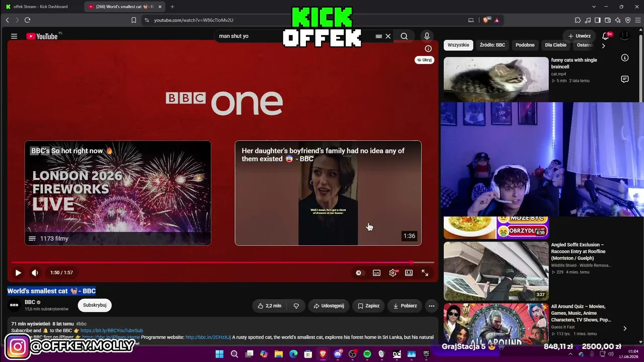644x362 pixels.
Task: Select the Wszystkie filter chip
Action: tap(458, 45)
